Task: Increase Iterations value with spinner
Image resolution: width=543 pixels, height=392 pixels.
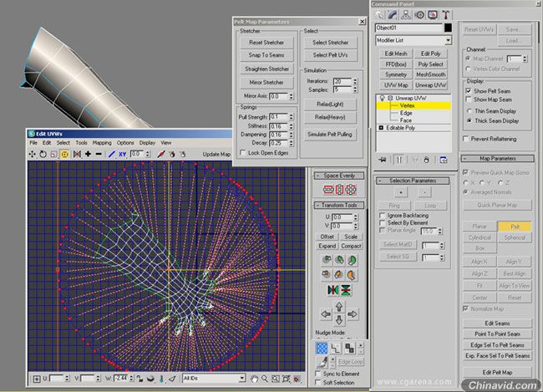Action: (355, 79)
